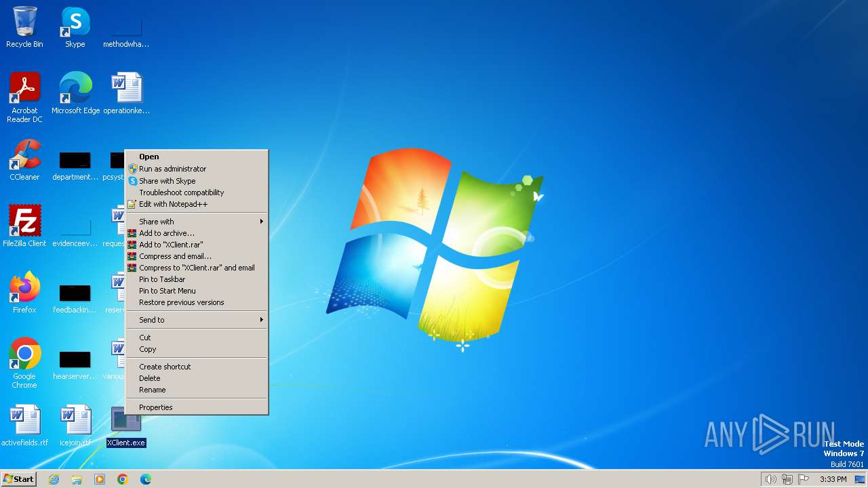Choose Create shortcut
This screenshot has width=868, height=488.
point(197,367)
